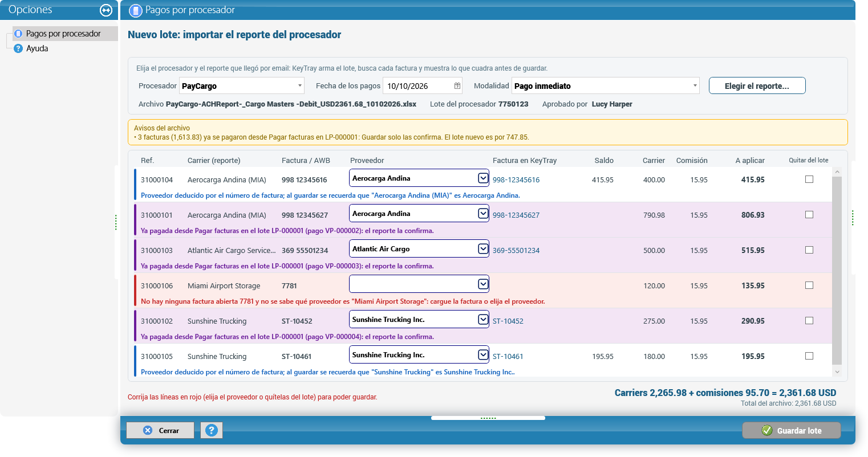
Task: Click the Proveedor column header
Action: click(367, 160)
